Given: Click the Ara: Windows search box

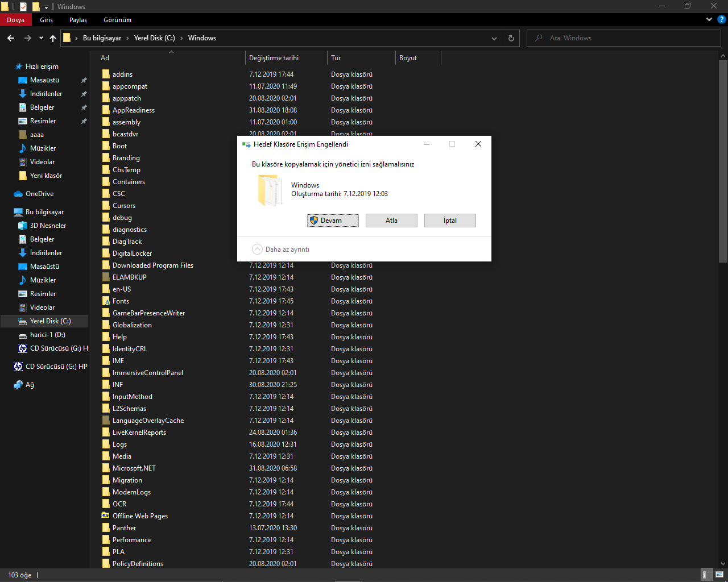Looking at the screenshot, I should point(624,38).
